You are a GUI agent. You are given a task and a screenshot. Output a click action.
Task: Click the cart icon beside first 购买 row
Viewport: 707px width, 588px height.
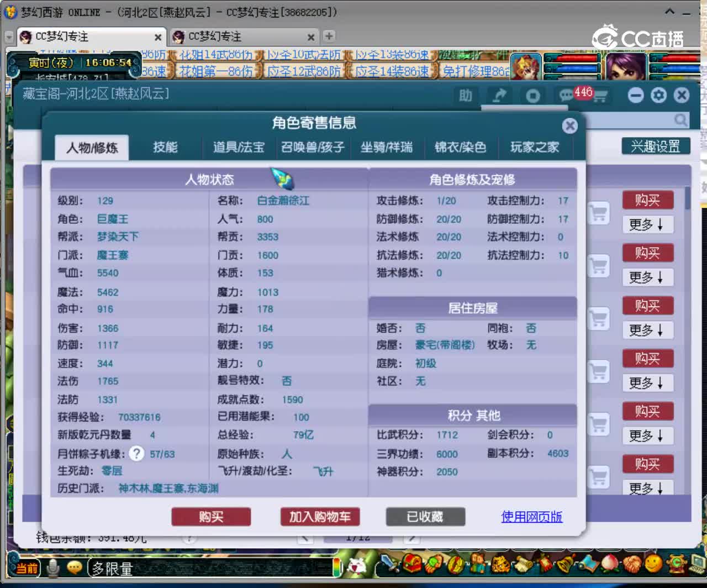pyautogui.click(x=598, y=213)
